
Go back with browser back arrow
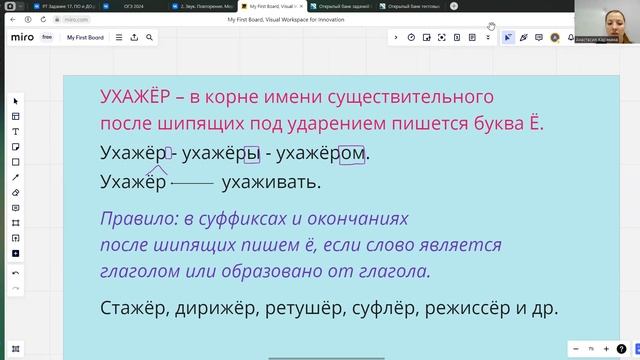(13, 20)
